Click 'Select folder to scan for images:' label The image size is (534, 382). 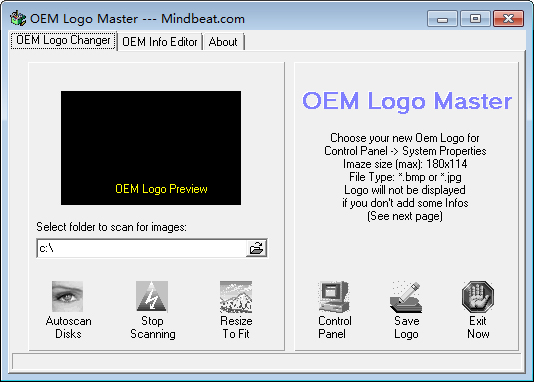tap(111, 227)
